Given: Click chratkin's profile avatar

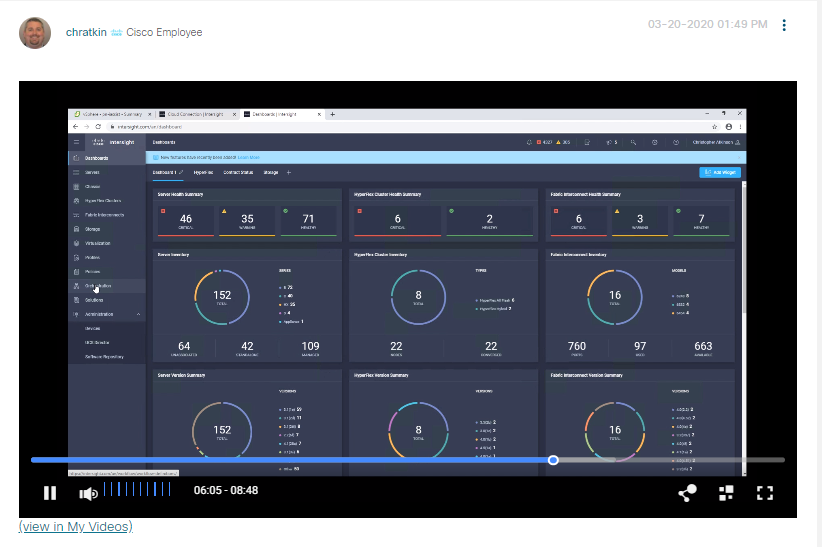Looking at the screenshot, I should [x=35, y=32].
